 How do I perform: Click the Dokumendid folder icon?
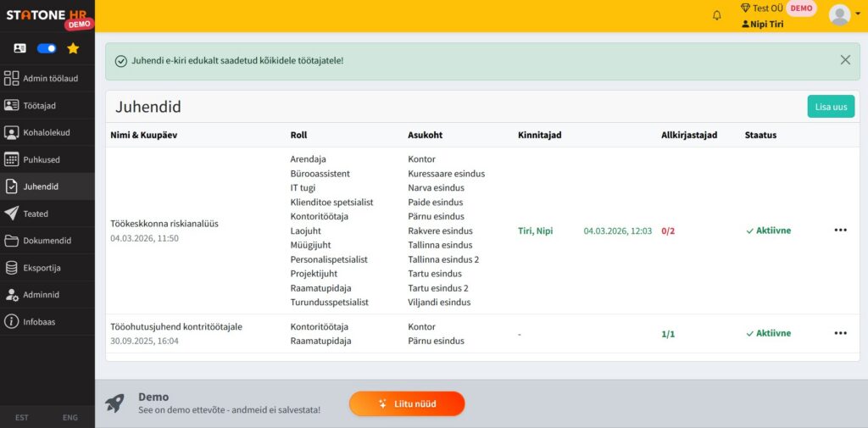tap(12, 241)
